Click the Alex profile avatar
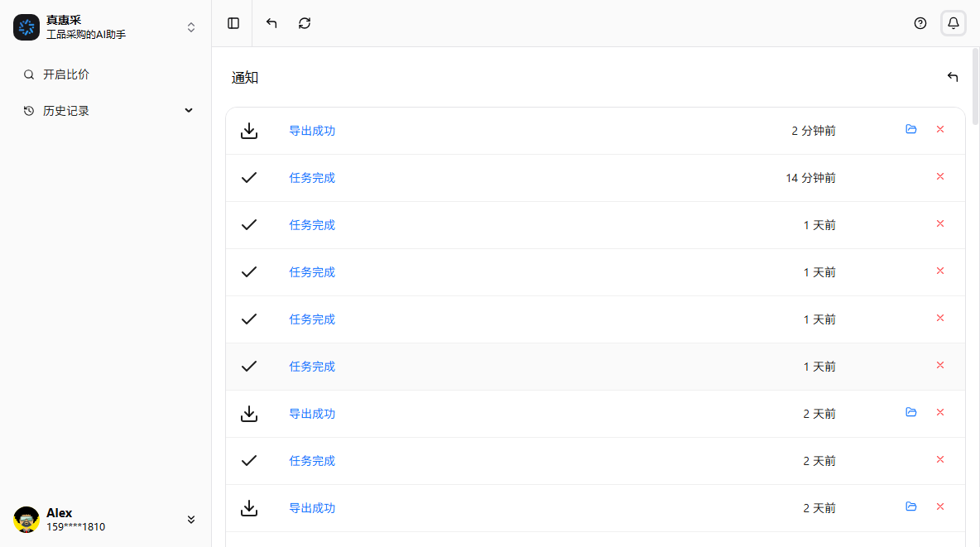This screenshot has width=980, height=547. [26, 519]
